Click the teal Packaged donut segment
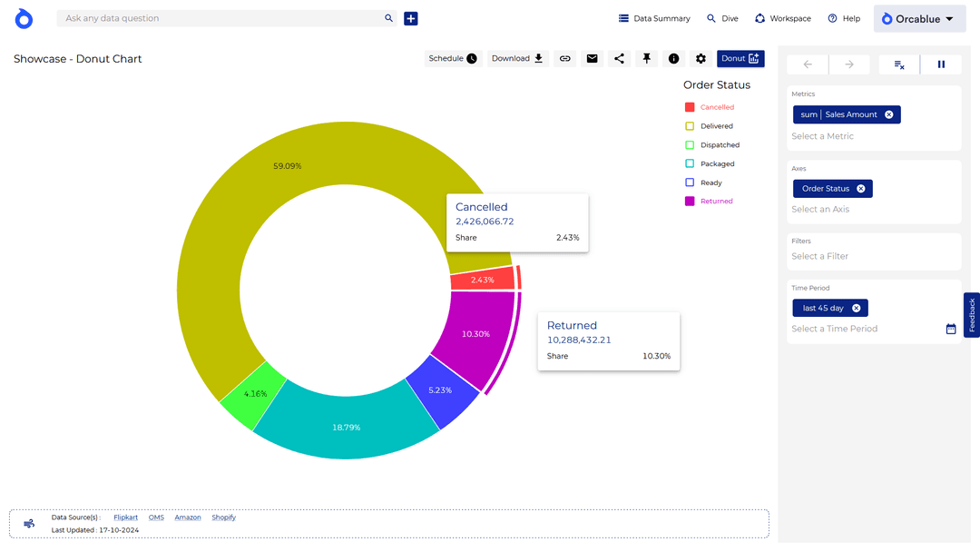Viewport: 980px width, 552px height. click(x=345, y=425)
